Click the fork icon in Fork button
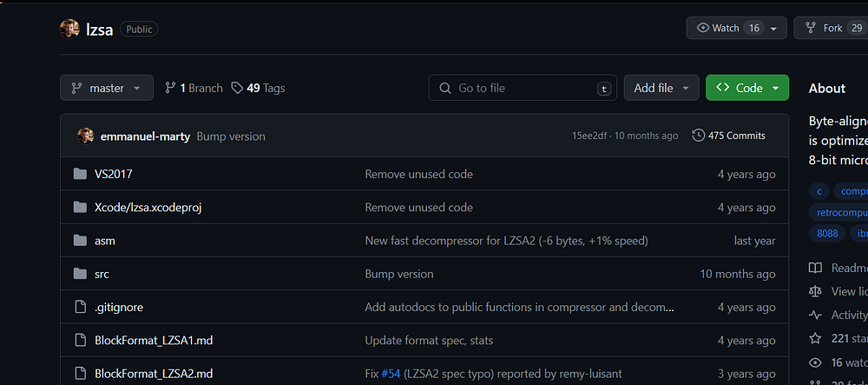The image size is (868, 385). (811, 28)
